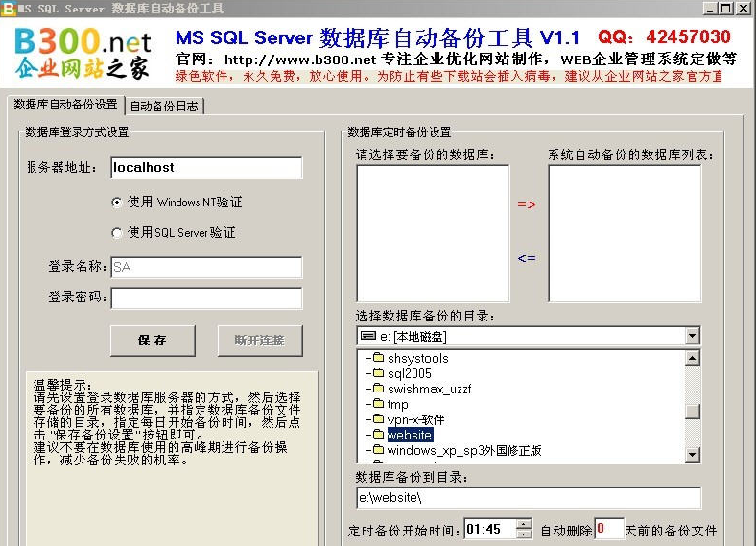Viewport: 756px width, 546px height.
Task: Click folder icon beside website
Action: pyautogui.click(x=379, y=435)
